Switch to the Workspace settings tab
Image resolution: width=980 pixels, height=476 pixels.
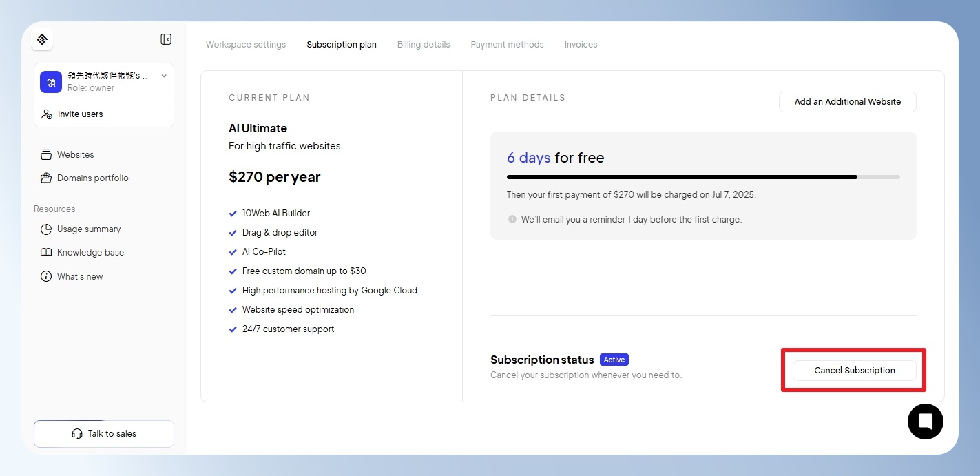246,45
